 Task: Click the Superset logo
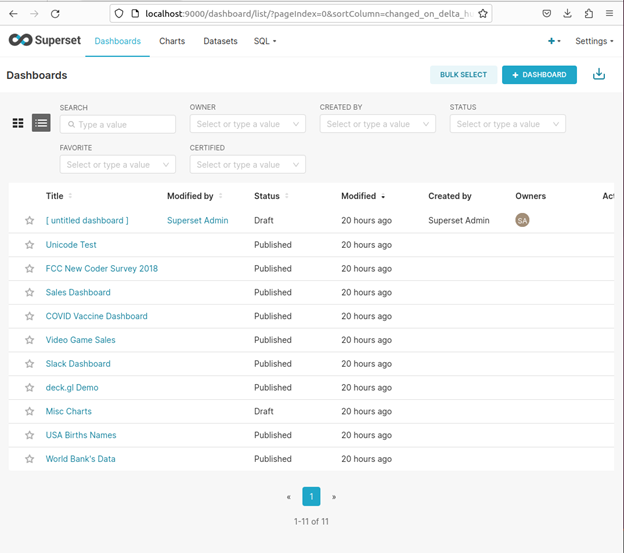pos(45,40)
